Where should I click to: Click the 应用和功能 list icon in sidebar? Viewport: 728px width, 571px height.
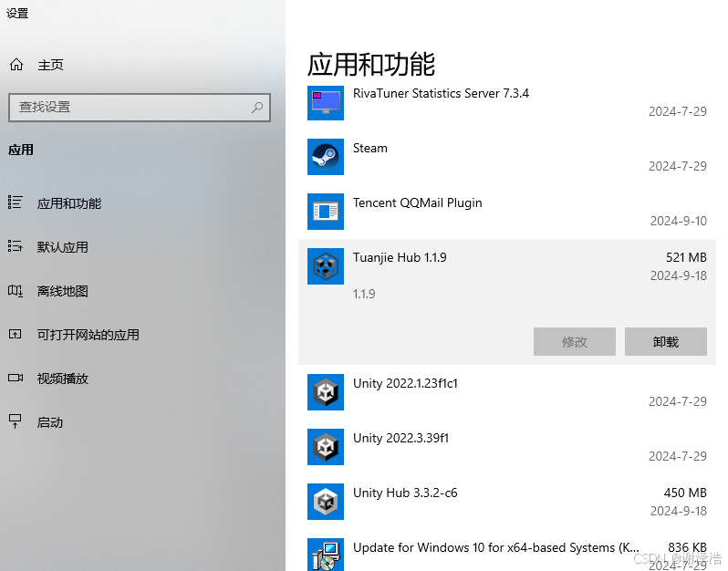tap(15, 202)
